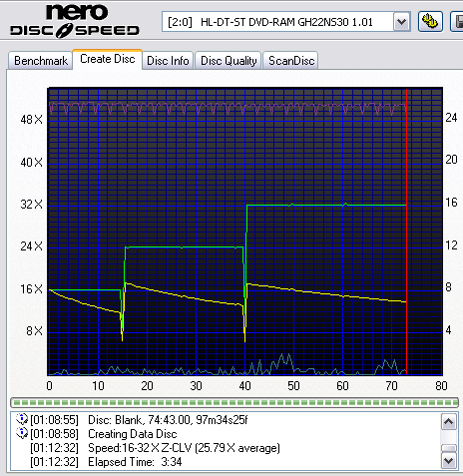Open the Disc Info tab
Image resolution: width=463 pixels, height=476 pixels.
coord(168,61)
